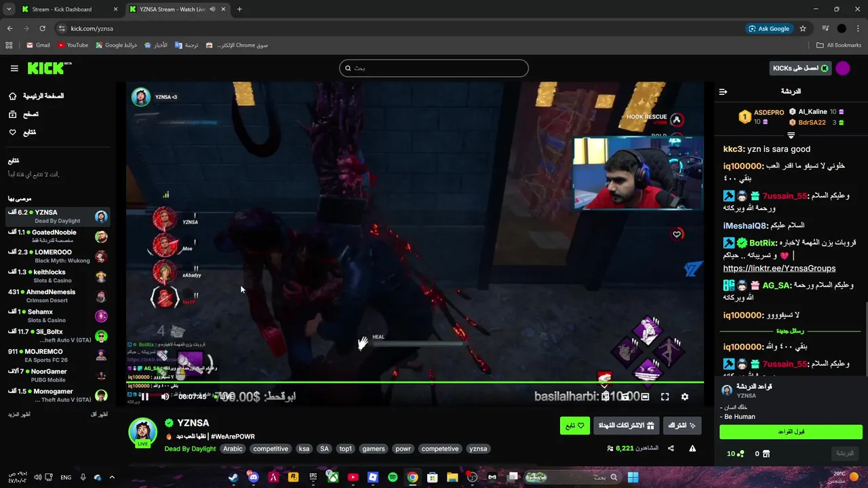Open Gmail bookmark
868x488 pixels.
click(x=38, y=45)
